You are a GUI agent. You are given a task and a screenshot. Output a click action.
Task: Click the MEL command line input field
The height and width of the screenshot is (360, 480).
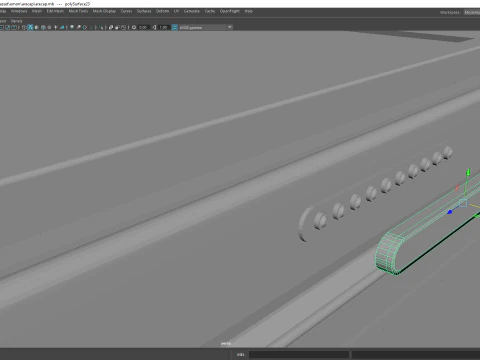(x=299, y=354)
